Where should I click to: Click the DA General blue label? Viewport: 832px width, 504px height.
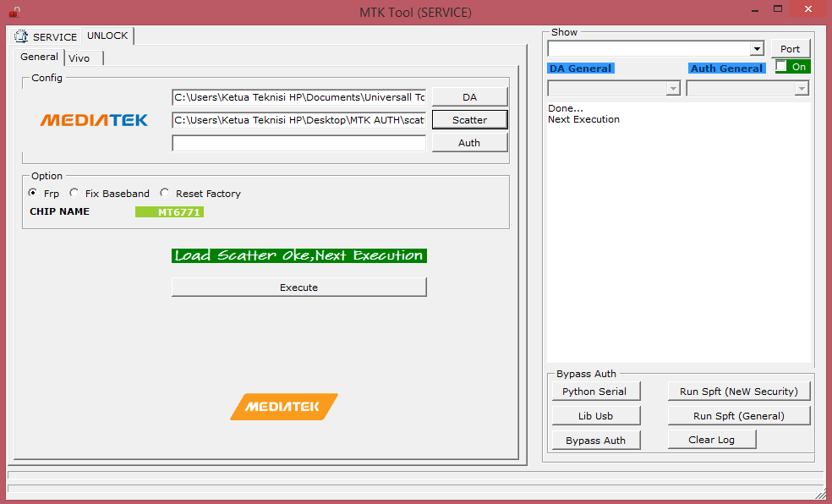click(x=581, y=68)
